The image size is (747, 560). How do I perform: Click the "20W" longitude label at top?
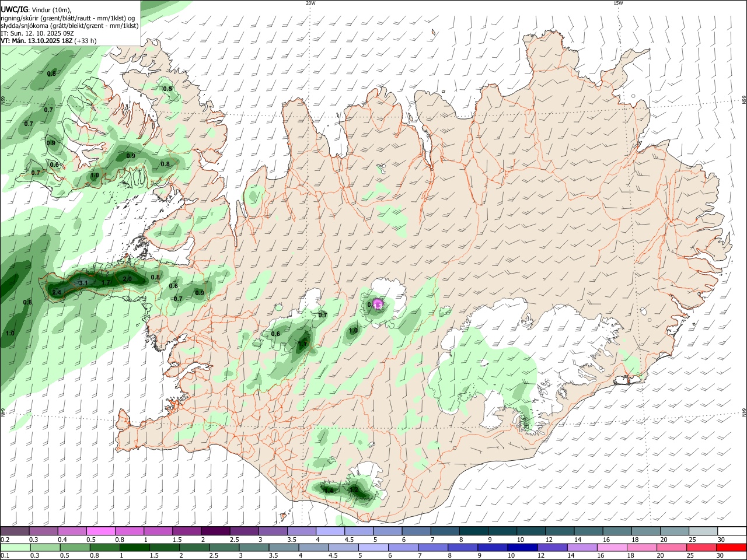tap(310, 3)
